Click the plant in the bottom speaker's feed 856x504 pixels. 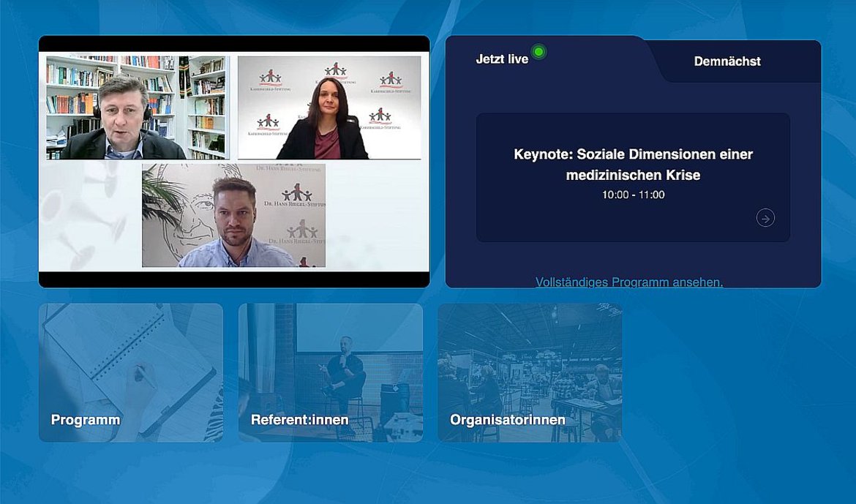(x=158, y=196)
